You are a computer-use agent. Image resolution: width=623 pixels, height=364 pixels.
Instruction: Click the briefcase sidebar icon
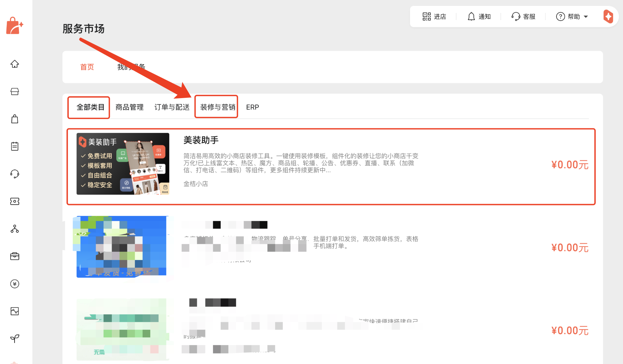coord(14,256)
